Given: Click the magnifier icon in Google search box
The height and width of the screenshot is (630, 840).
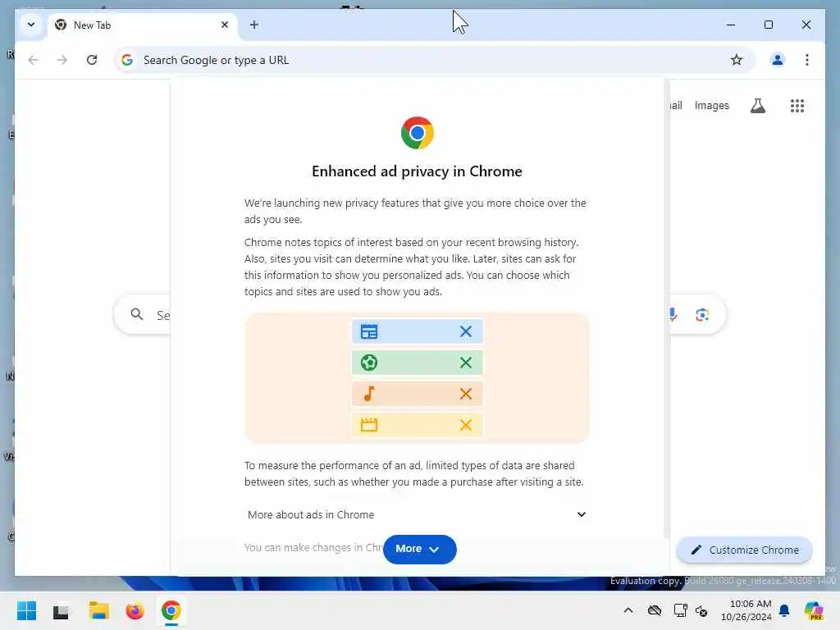Looking at the screenshot, I should click(137, 314).
